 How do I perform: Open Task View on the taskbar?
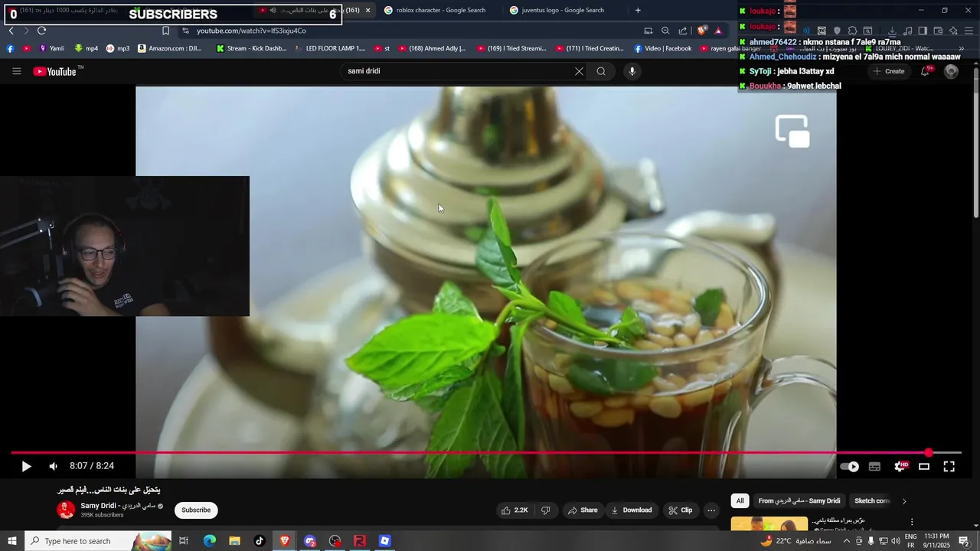(x=184, y=541)
